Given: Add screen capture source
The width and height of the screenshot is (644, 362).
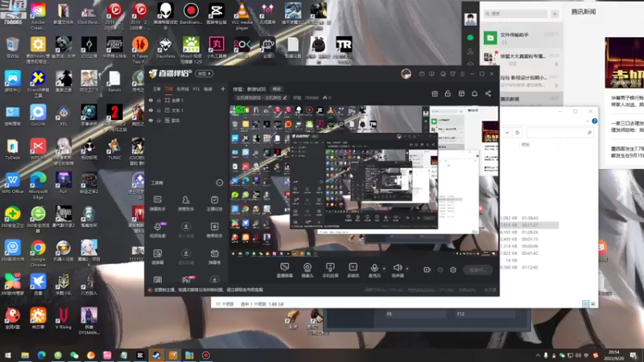Looking at the screenshot, I should click(x=284, y=270).
